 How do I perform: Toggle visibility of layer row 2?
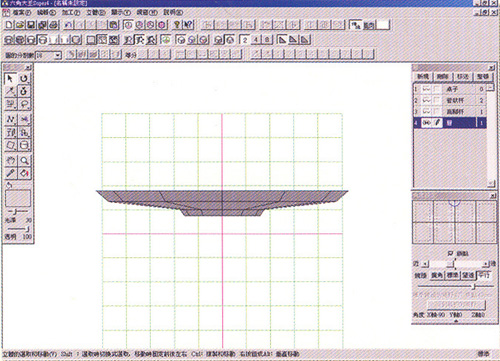pyautogui.click(x=426, y=100)
